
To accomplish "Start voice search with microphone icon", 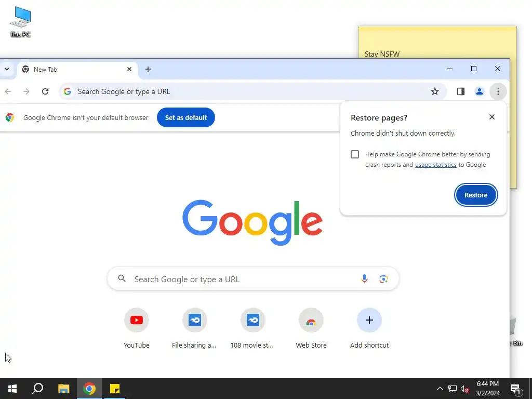I will 364,279.
